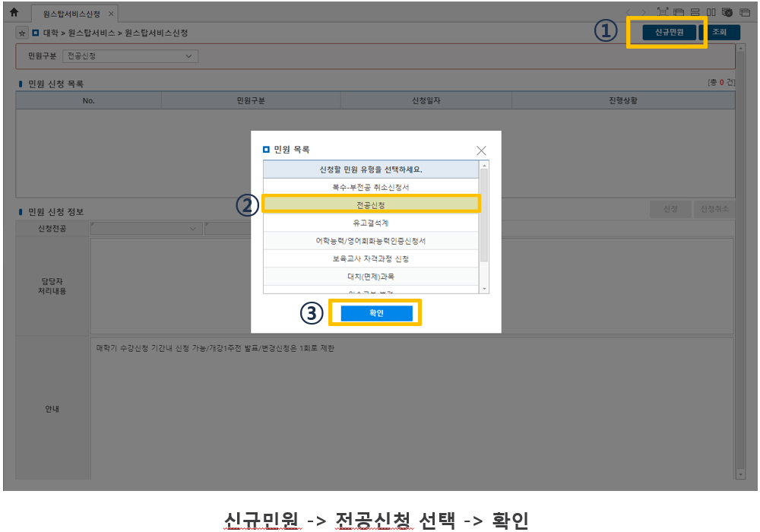This screenshot has width=760, height=532.
Task: Click the home icon beside the tab
Action: [x=13, y=13]
